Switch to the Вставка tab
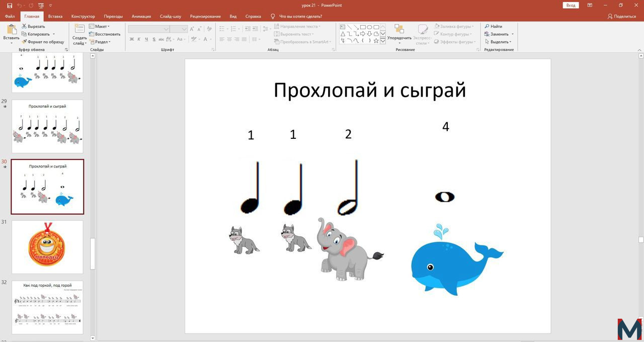The image size is (644, 342). tap(55, 16)
